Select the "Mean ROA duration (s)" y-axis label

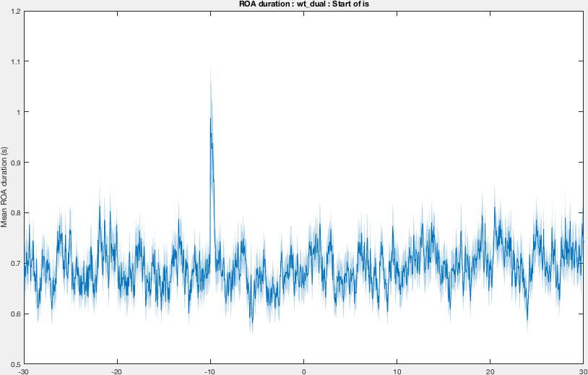click(x=4, y=187)
